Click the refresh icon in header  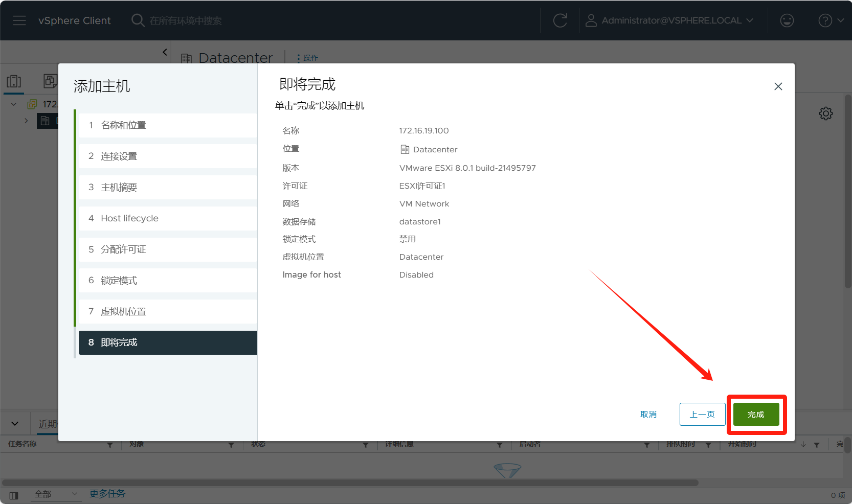[560, 20]
